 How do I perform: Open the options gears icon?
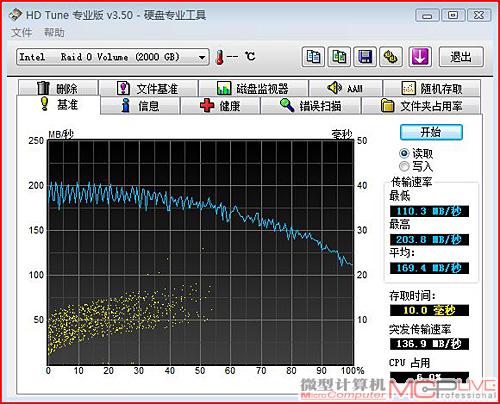point(391,57)
